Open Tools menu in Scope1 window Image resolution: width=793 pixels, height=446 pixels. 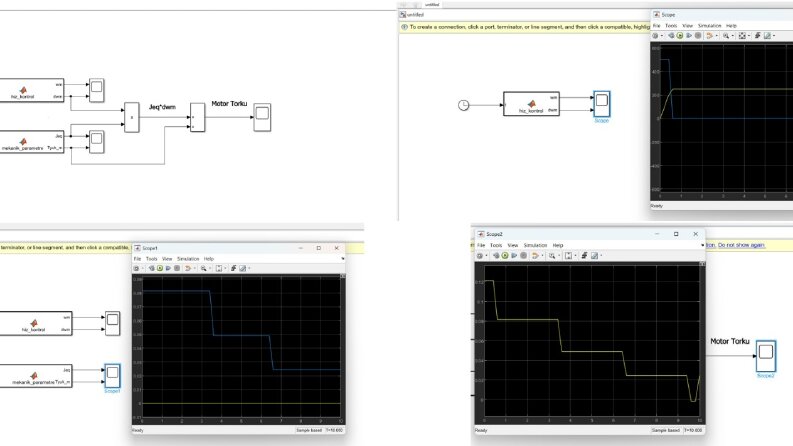(x=152, y=259)
